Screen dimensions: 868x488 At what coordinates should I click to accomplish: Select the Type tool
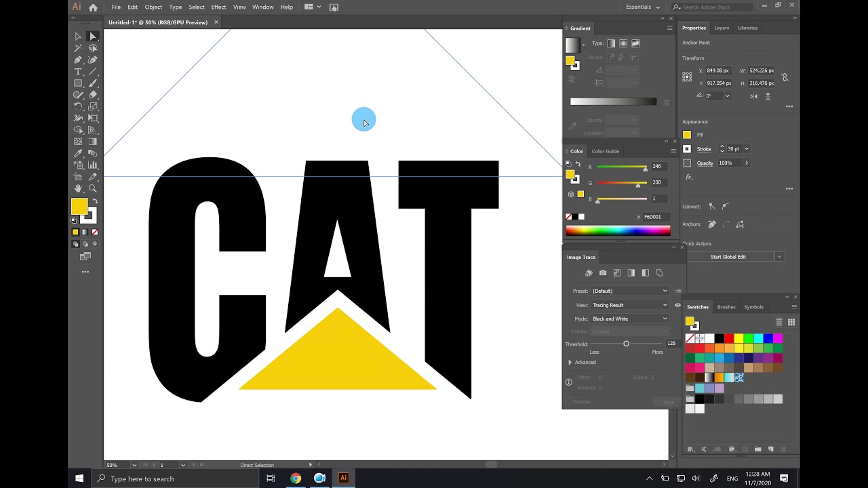78,71
